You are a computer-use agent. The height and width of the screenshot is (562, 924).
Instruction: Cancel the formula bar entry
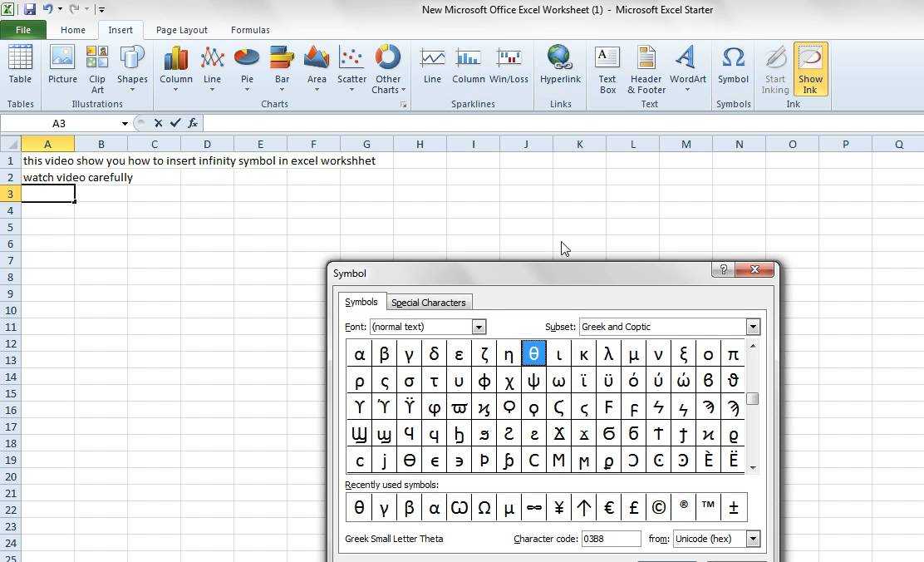158,123
